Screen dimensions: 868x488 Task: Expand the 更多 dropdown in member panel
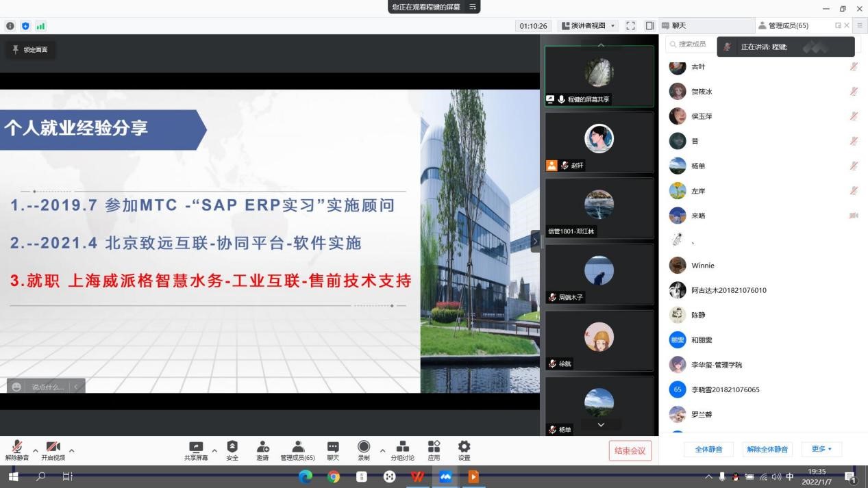point(821,449)
